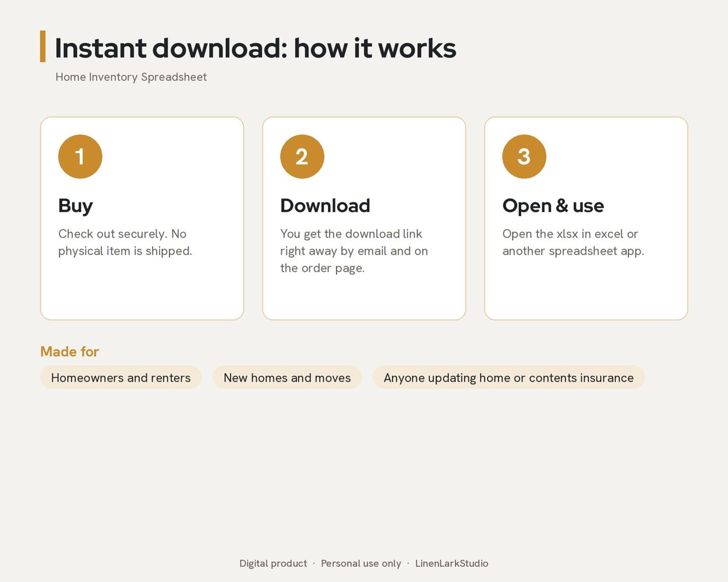Select the New homes and moves tag
The width and height of the screenshot is (728, 582).
click(287, 377)
